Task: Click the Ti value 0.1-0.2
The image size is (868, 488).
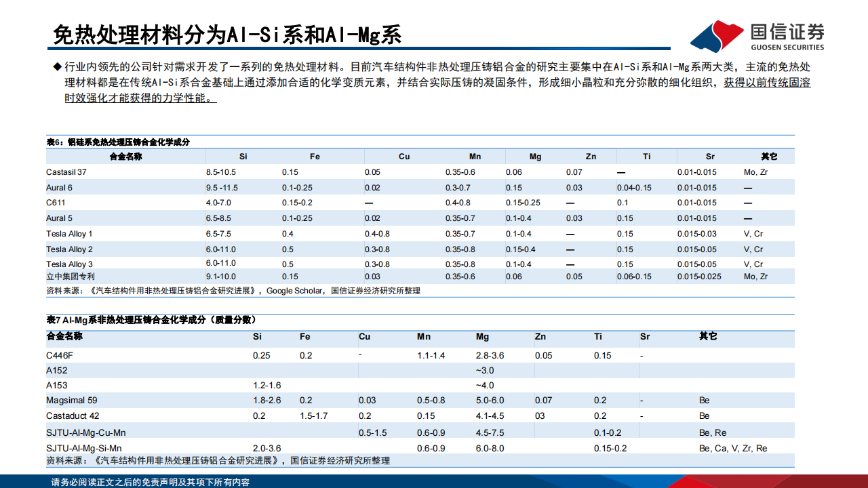Action: (x=607, y=432)
